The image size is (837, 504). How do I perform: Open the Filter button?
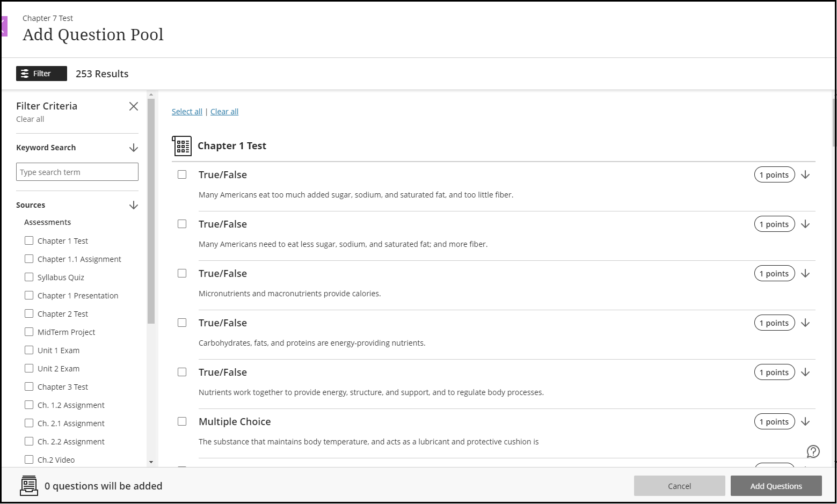coord(41,74)
